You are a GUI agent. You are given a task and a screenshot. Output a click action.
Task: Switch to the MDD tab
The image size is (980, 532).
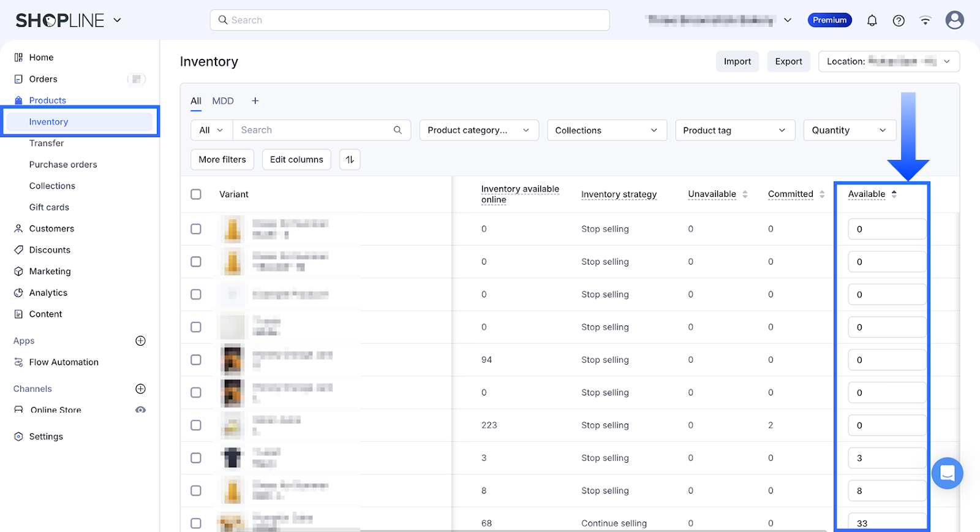[x=223, y=101]
